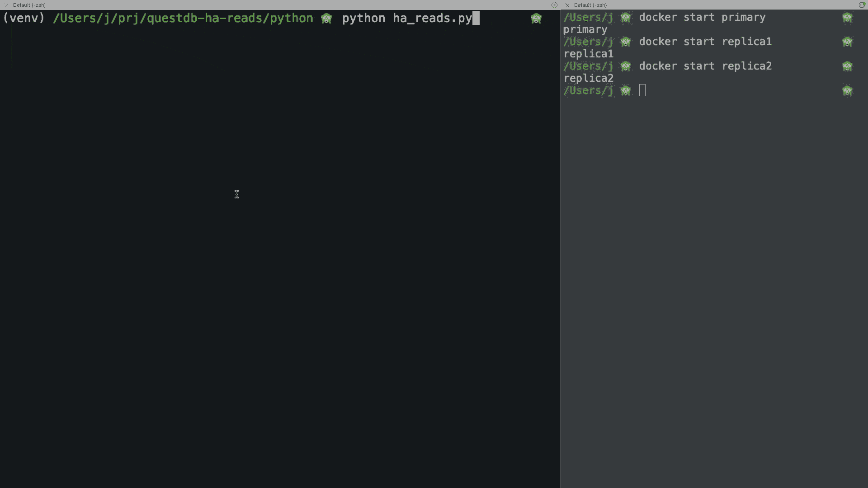
Task: Open right pane's ellipsis status menu
Action: click(x=862, y=5)
